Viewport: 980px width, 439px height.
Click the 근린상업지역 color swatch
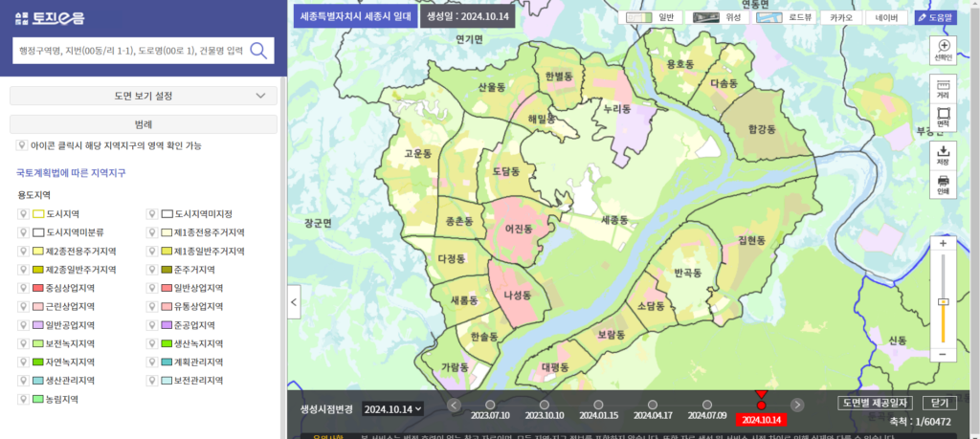(x=38, y=307)
